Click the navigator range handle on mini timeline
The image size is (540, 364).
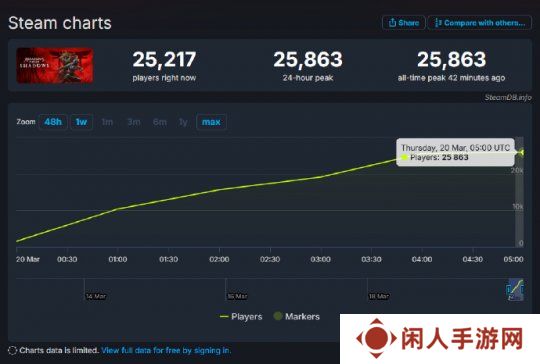coord(508,290)
